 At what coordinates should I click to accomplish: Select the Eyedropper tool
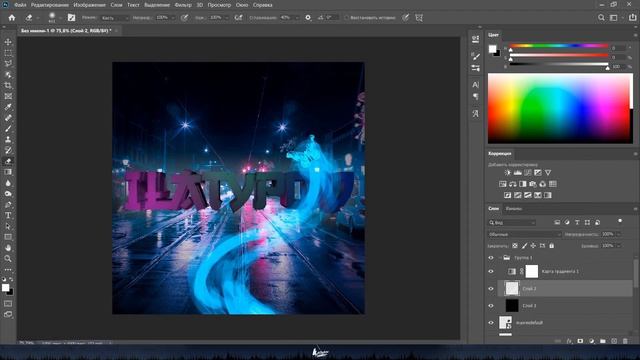(x=8, y=107)
